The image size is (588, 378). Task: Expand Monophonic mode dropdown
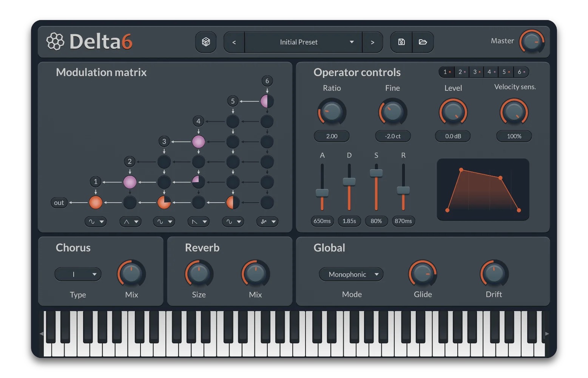[351, 274]
